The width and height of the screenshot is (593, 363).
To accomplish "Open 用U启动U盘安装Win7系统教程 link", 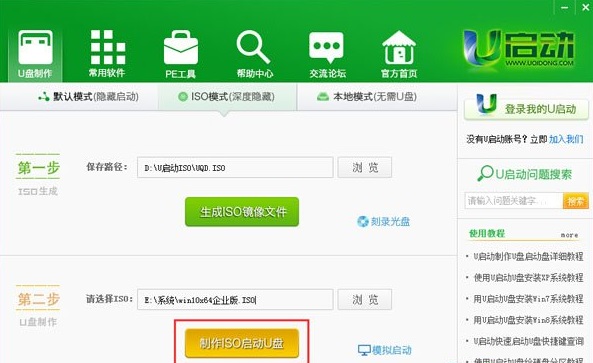I will point(528,299).
